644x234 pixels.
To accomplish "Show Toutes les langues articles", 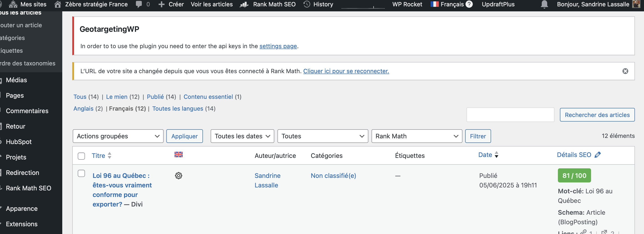I will [x=178, y=109].
